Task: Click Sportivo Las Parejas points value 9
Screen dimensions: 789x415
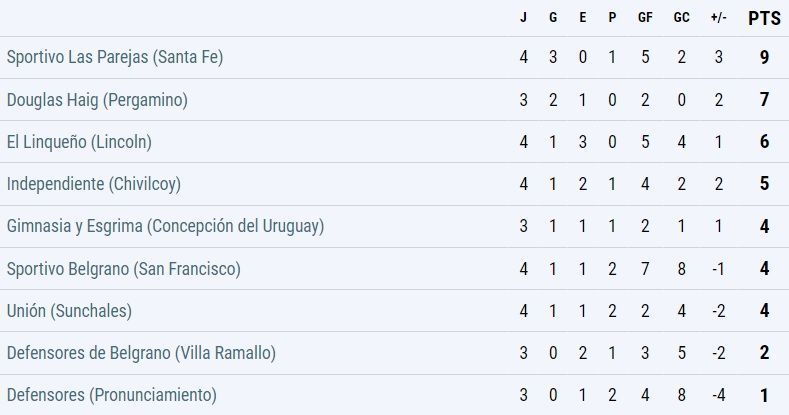Action: click(764, 57)
